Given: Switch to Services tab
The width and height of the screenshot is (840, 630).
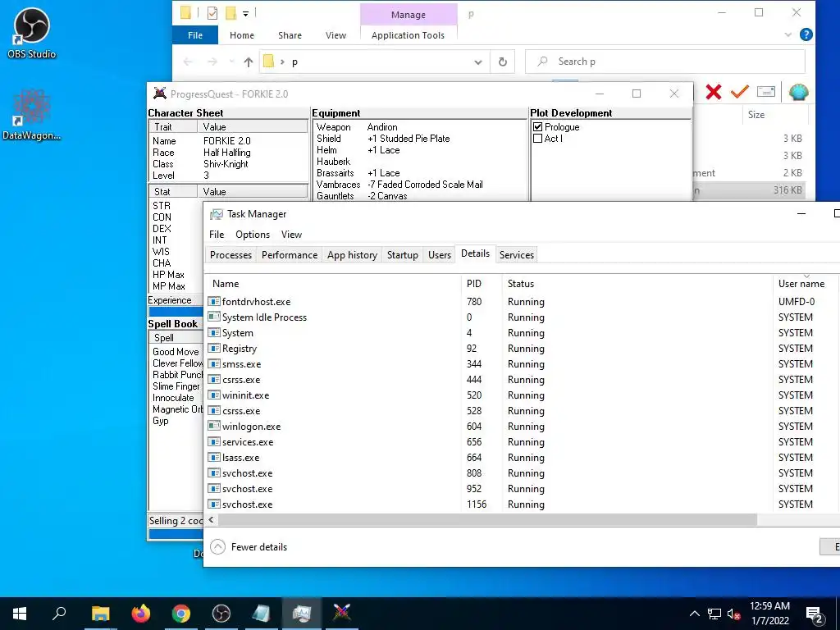Looking at the screenshot, I should (x=517, y=255).
